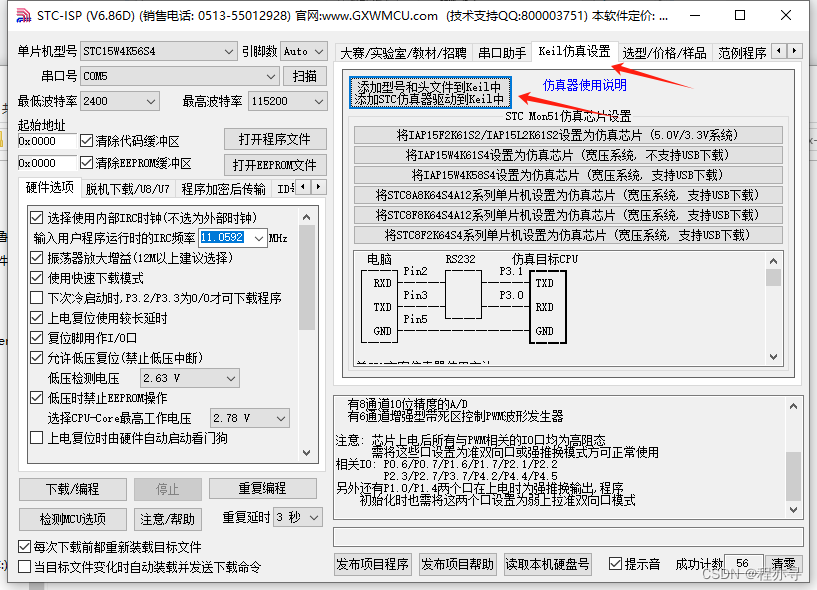The height and width of the screenshot is (590, 817).
Task: Select Keil仿真设置 tab
Action: pyautogui.click(x=574, y=51)
